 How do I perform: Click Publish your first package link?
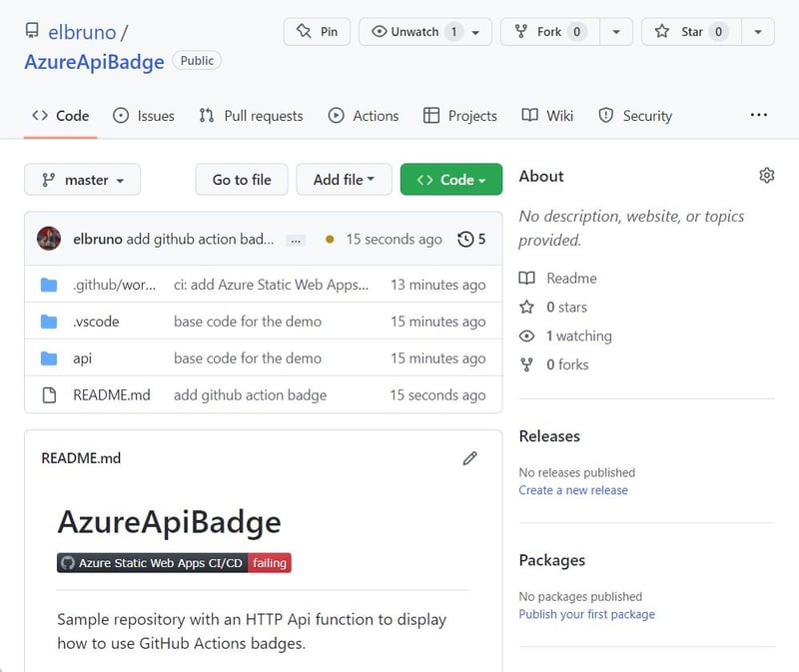click(586, 614)
